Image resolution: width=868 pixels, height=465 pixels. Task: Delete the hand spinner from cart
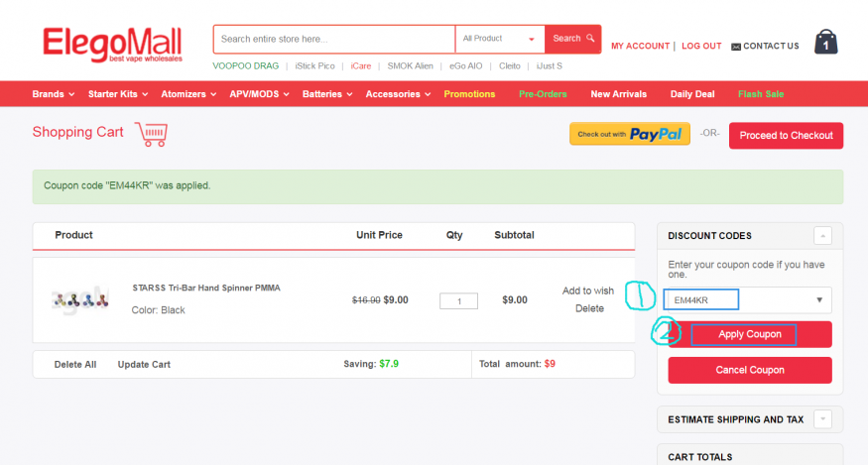(x=589, y=308)
